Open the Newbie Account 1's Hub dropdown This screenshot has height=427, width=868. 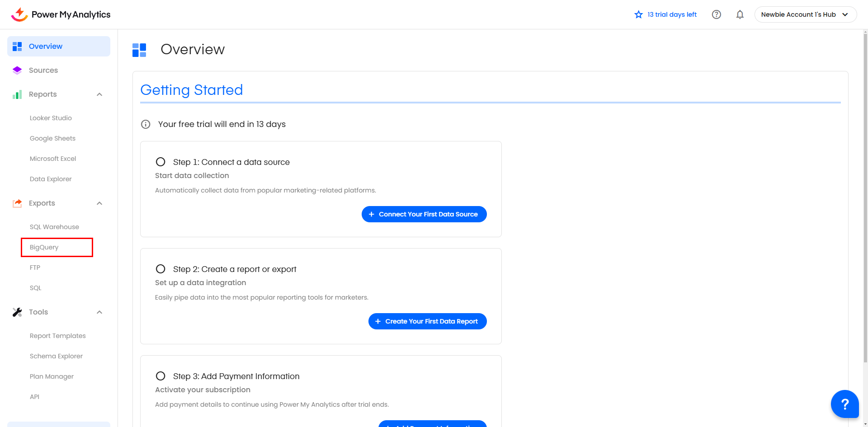click(805, 14)
